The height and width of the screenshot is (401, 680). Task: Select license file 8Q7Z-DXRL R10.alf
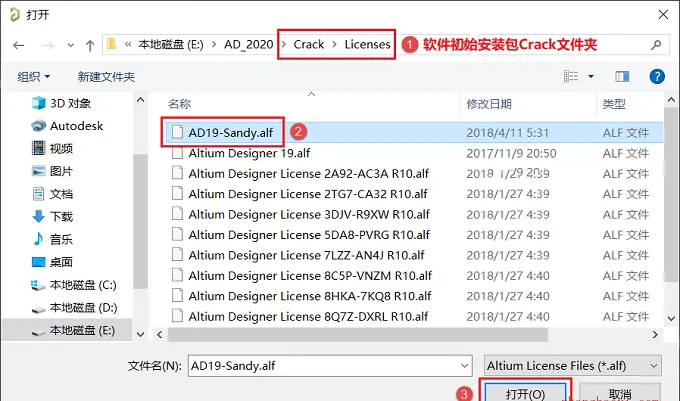pos(308,316)
